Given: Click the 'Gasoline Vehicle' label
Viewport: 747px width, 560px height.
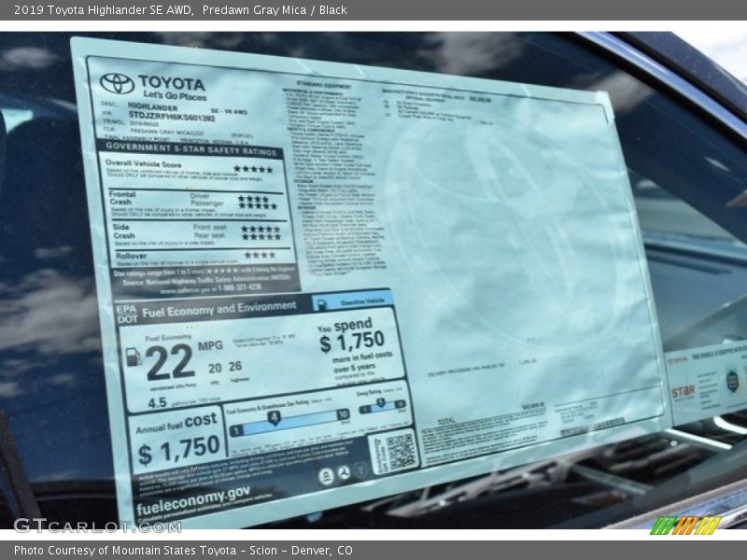Looking at the screenshot, I should 362,301.
